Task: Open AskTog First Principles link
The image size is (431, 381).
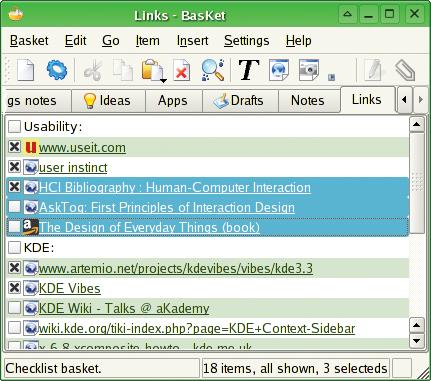Action: [x=167, y=207]
